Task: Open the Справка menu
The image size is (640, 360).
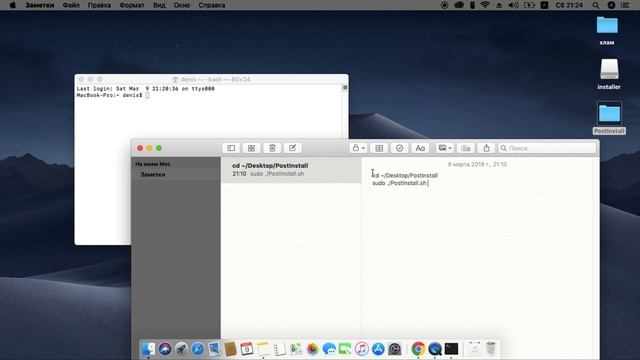Action: [x=211, y=5]
